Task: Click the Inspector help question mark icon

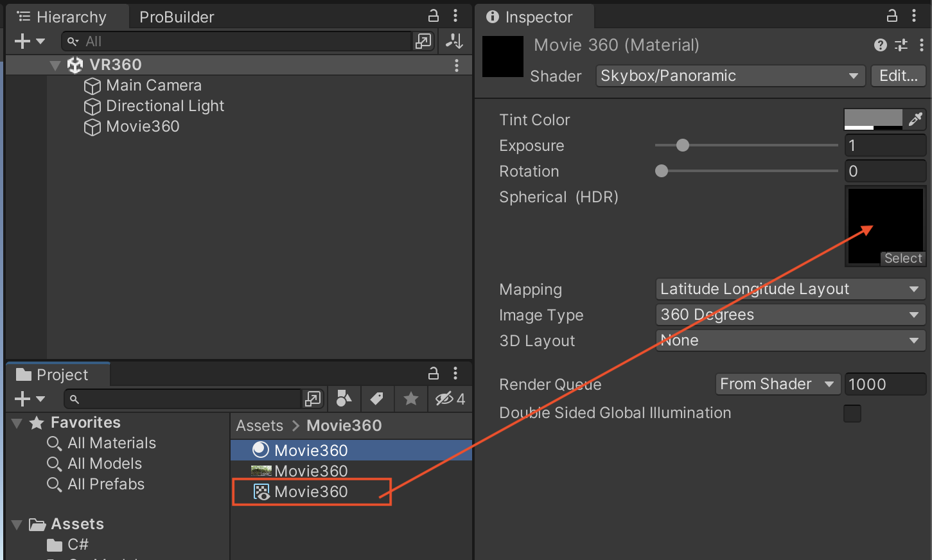Action: (881, 45)
